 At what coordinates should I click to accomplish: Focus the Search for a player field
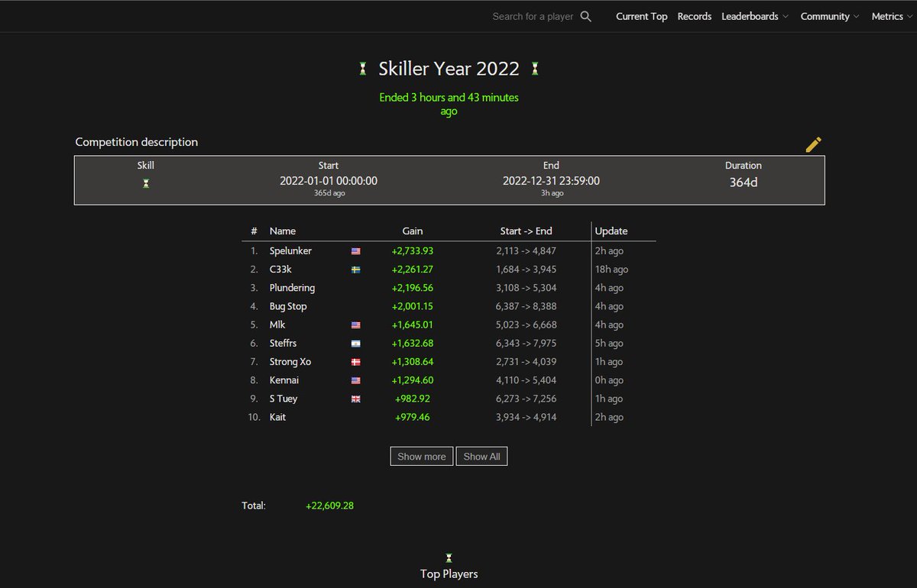pos(533,16)
